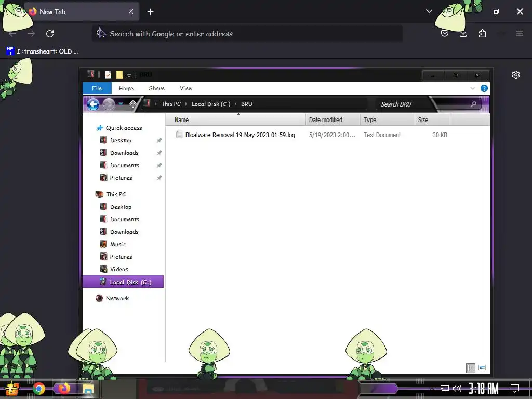The height and width of the screenshot is (399, 532).
Task: Click 'This PC' in breadcrumb path
Action: tap(170, 104)
